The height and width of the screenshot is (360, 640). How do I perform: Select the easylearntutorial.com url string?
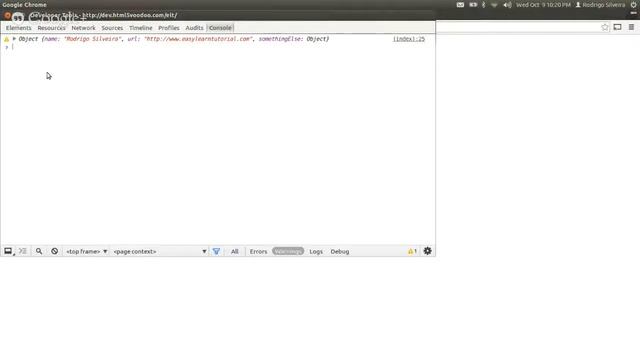198,39
